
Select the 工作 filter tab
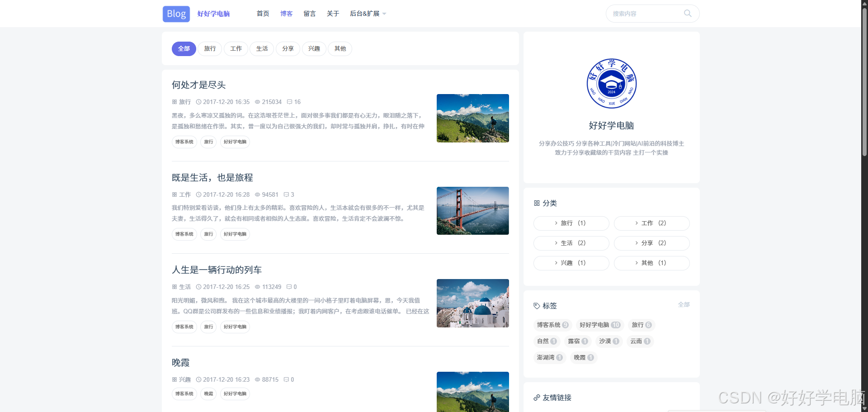click(x=236, y=49)
